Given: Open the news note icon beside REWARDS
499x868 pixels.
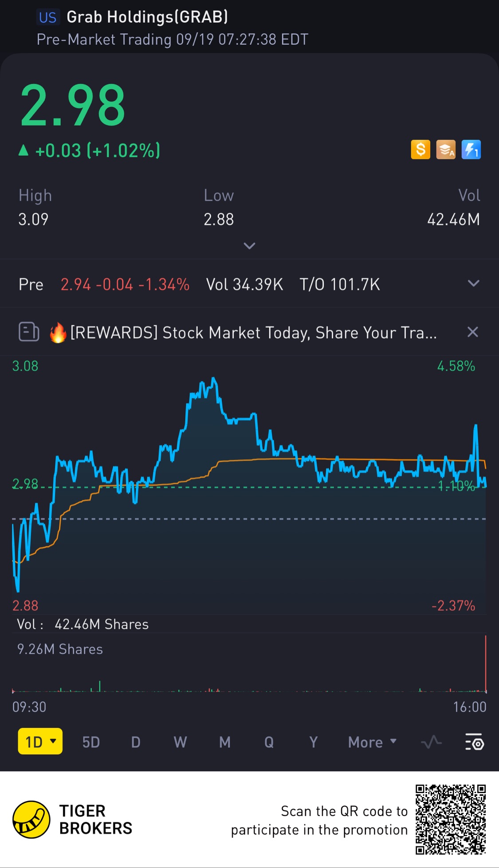Looking at the screenshot, I should (29, 332).
